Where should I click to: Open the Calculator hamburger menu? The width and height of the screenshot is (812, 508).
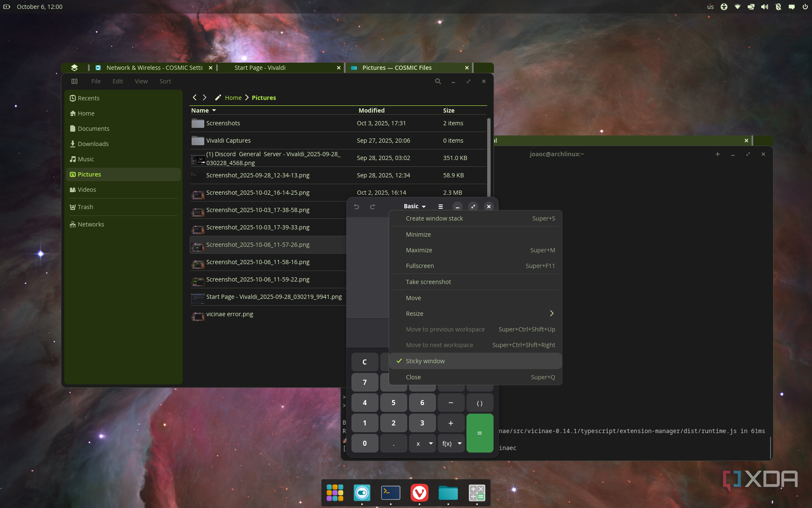pos(441,207)
